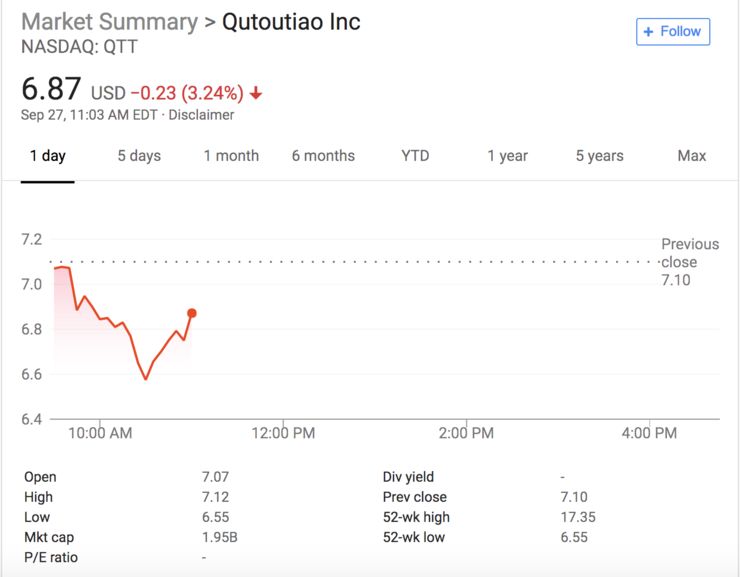Click the 52-wk high value 17.35
The height and width of the screenshot is (577, 740).
pos(577,517)
